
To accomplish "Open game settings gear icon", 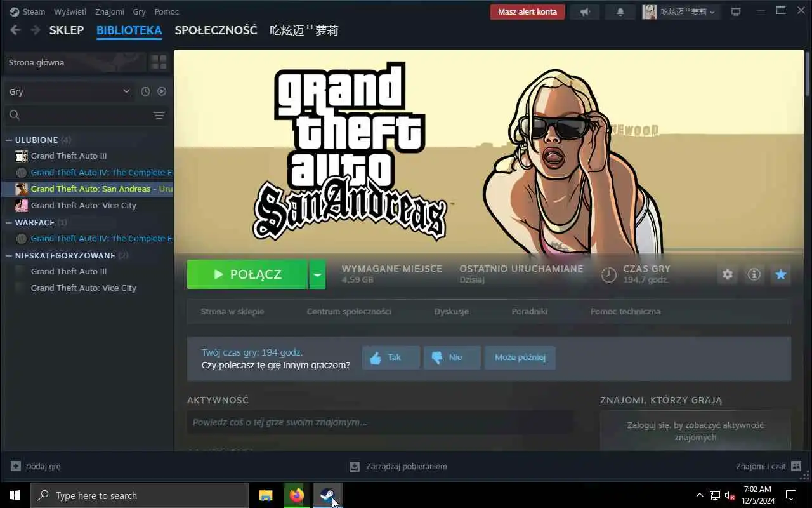I will 728,274.
